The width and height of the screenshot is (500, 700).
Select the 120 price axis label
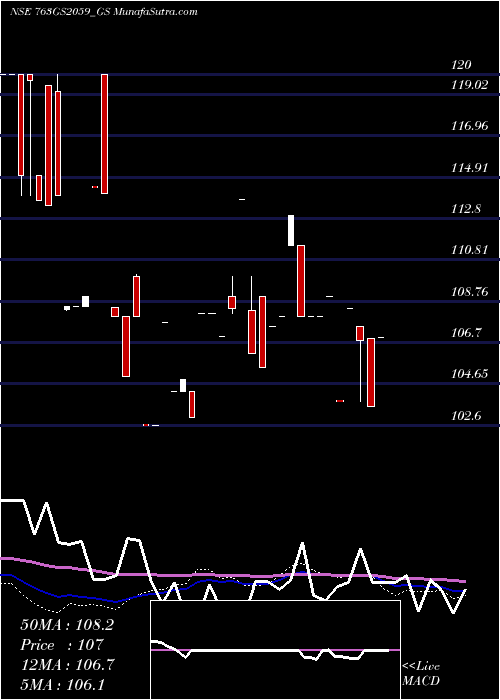coord(461,65)
